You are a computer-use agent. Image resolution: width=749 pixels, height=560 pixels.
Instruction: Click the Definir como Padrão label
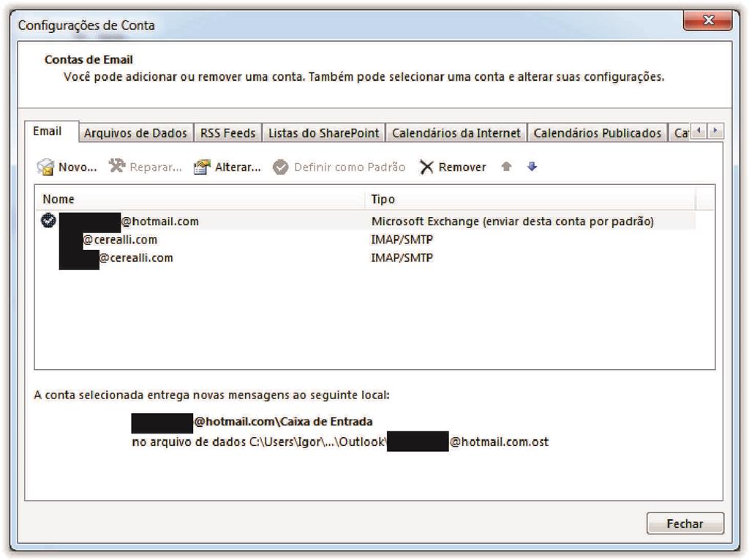click(350, 167)
